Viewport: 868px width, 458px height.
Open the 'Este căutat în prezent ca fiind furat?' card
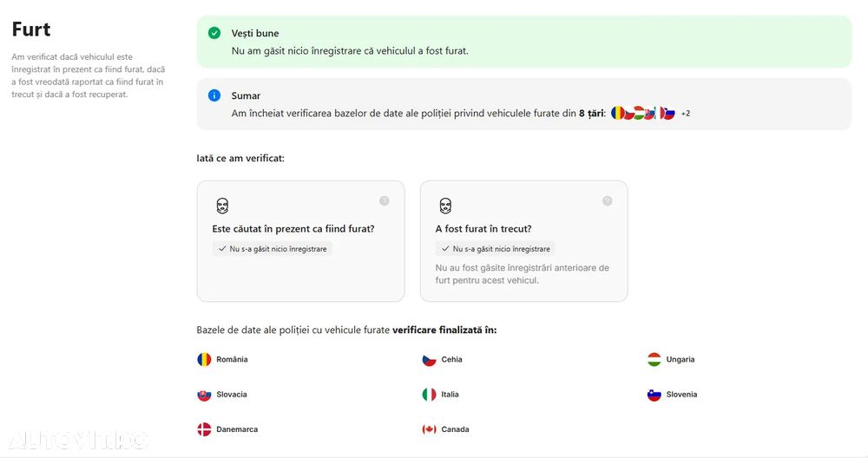click(x=300, y=241)
